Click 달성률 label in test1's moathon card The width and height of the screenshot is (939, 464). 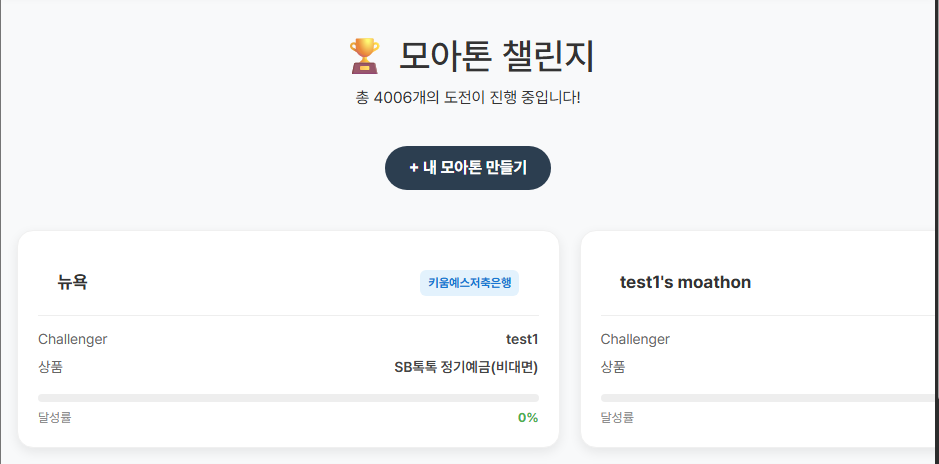click(617, 417)
